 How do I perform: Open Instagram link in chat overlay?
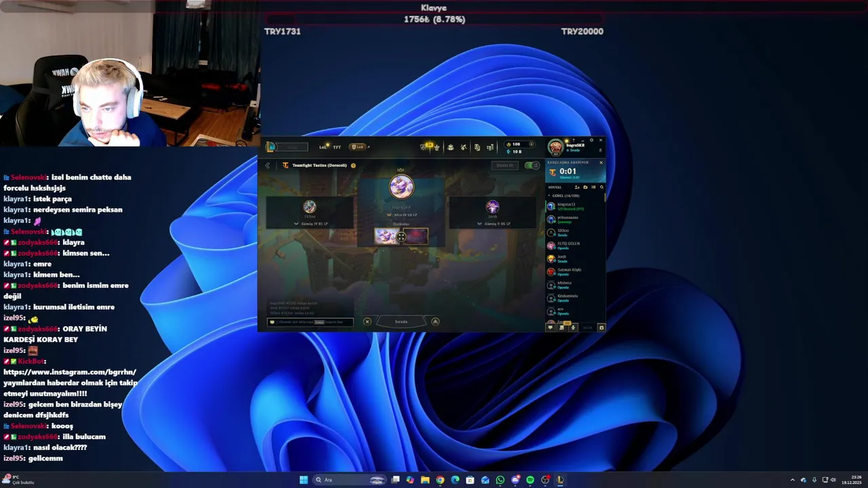click(70, 372)
